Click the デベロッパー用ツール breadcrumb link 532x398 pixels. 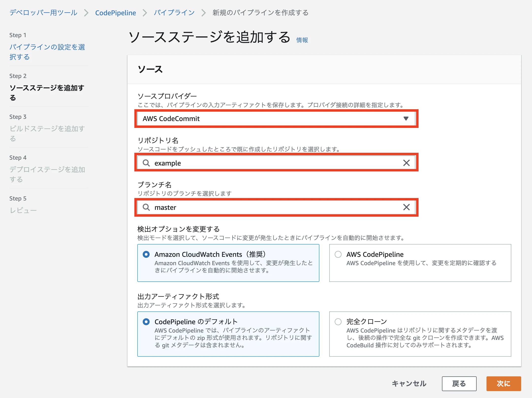coord(43,13)
